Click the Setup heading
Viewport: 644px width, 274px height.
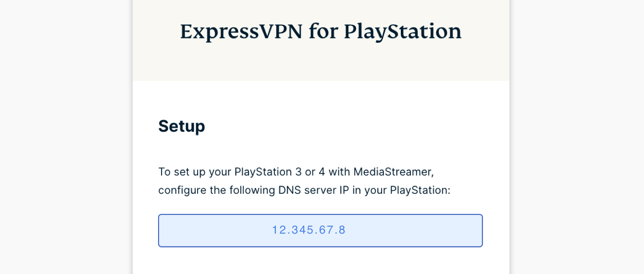point(181,126)
